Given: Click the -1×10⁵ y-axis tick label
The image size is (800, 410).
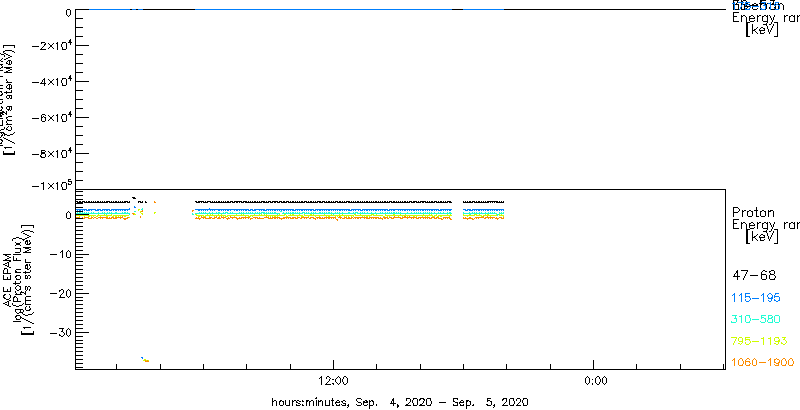Looking at the screenshot, I should (51, 186).
